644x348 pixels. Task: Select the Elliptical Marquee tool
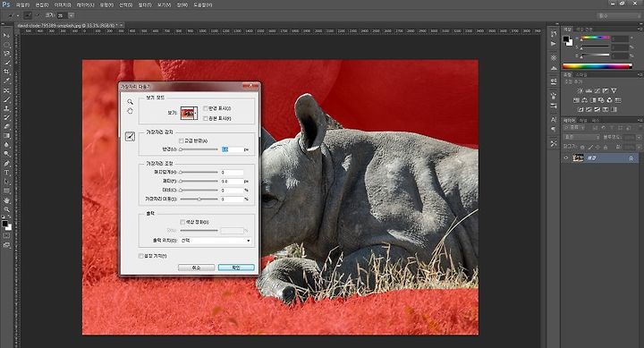[x=6, y=45]
